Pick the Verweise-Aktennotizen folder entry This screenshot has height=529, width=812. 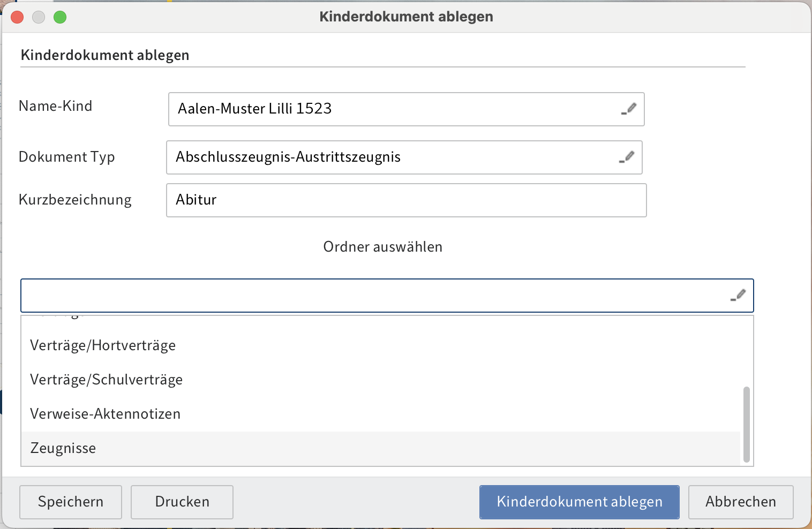tap(105, 414)
